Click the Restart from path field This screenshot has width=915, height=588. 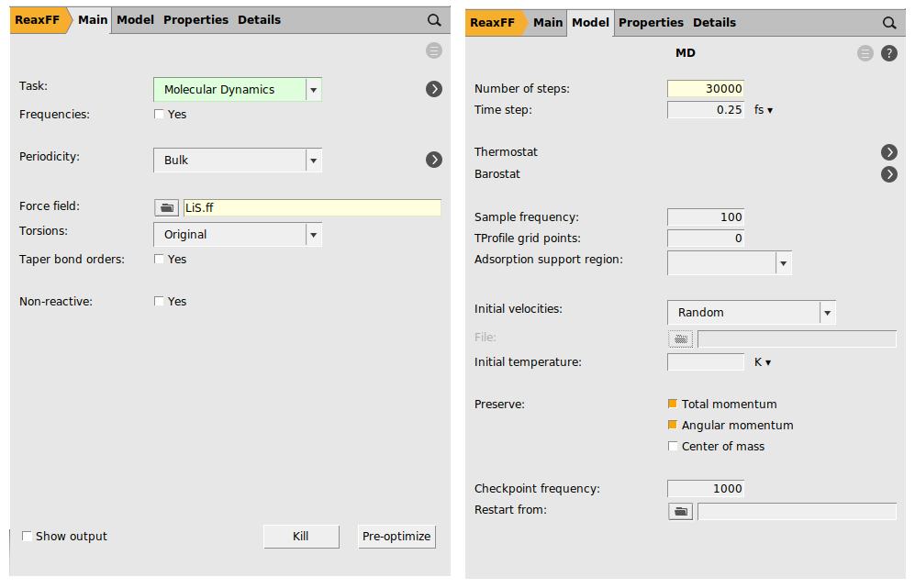point(797,512)
